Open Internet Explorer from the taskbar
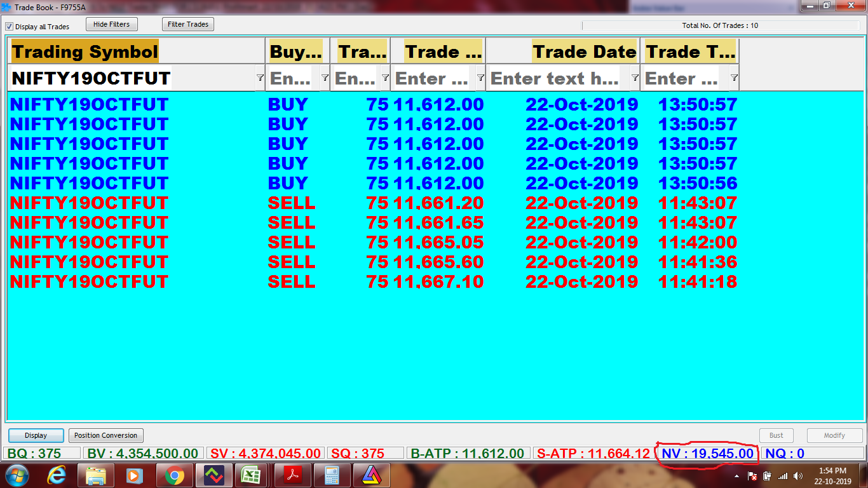 [57, 475]
